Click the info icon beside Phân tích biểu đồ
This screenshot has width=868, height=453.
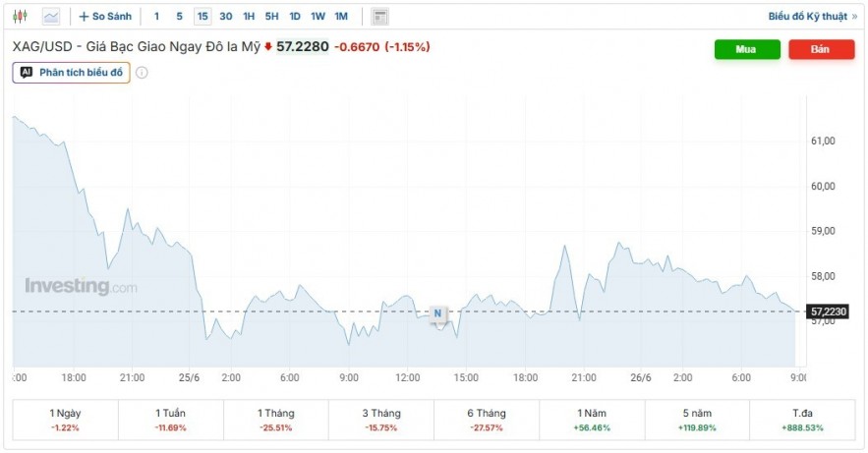point(142,73)
